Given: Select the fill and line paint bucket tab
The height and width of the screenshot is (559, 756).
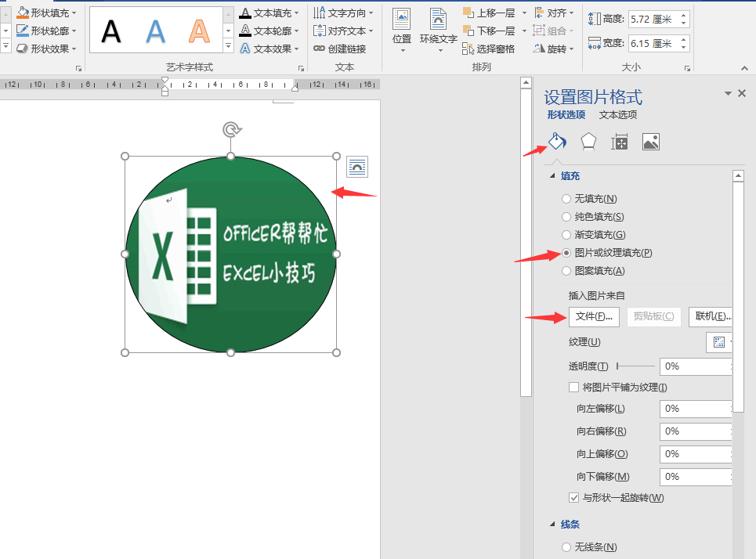Looking at the screenshot, I should click(x=557, y=142).
